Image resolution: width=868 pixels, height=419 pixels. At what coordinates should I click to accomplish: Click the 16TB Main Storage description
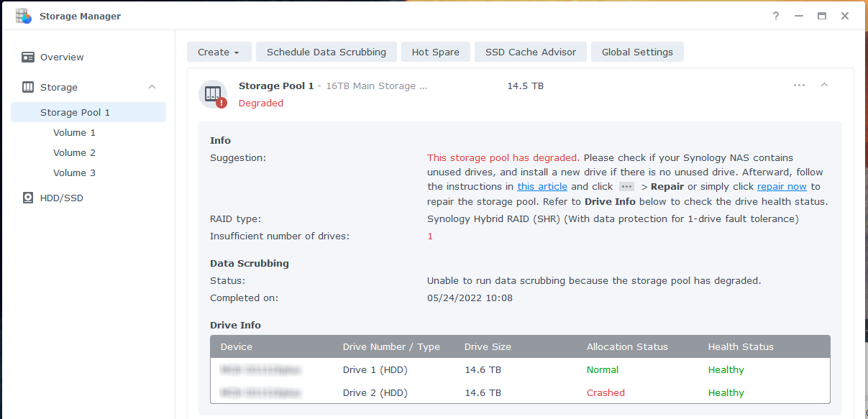377,86
